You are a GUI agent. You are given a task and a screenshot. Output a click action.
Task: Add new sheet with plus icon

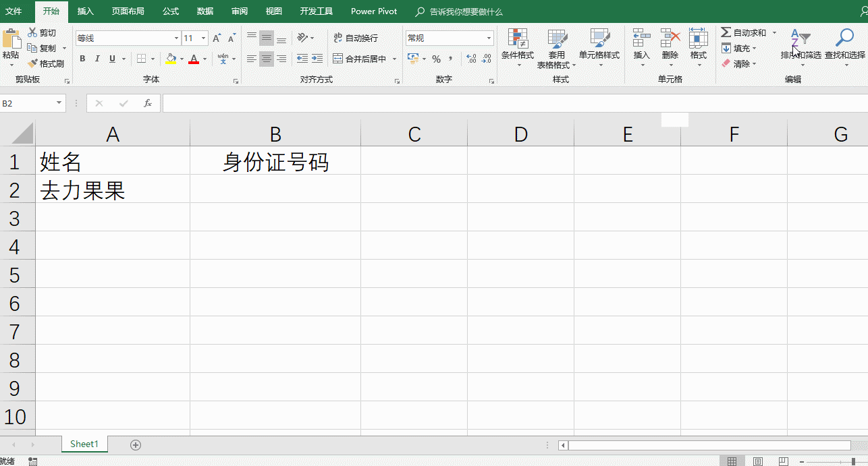coord(136,444)
